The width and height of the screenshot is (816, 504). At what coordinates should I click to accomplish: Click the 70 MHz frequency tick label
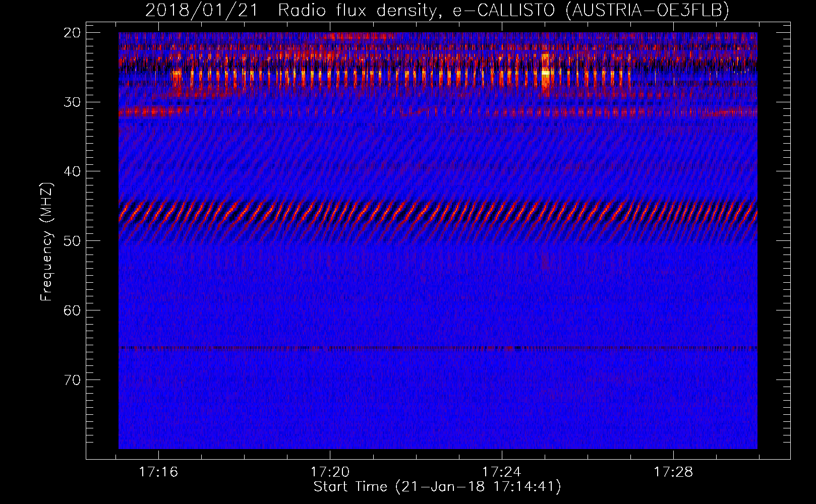pos(73,380)
